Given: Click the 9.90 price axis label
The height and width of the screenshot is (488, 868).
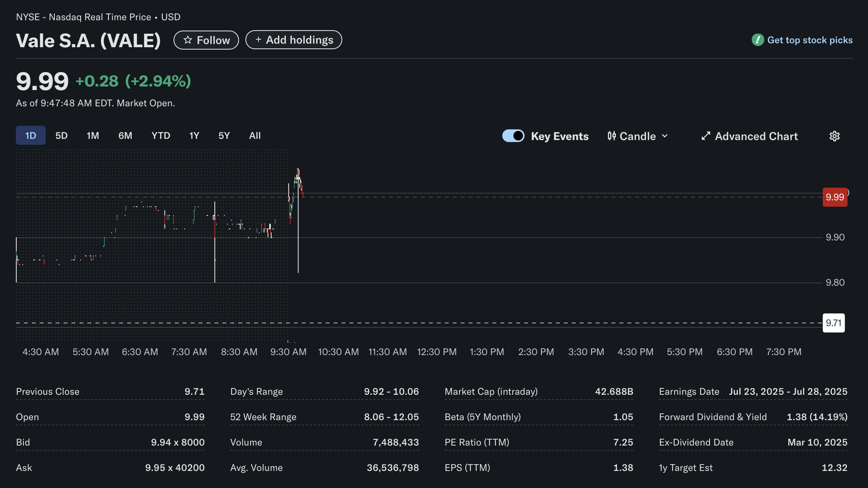Looking at the screenshot, I should point(835,237).
